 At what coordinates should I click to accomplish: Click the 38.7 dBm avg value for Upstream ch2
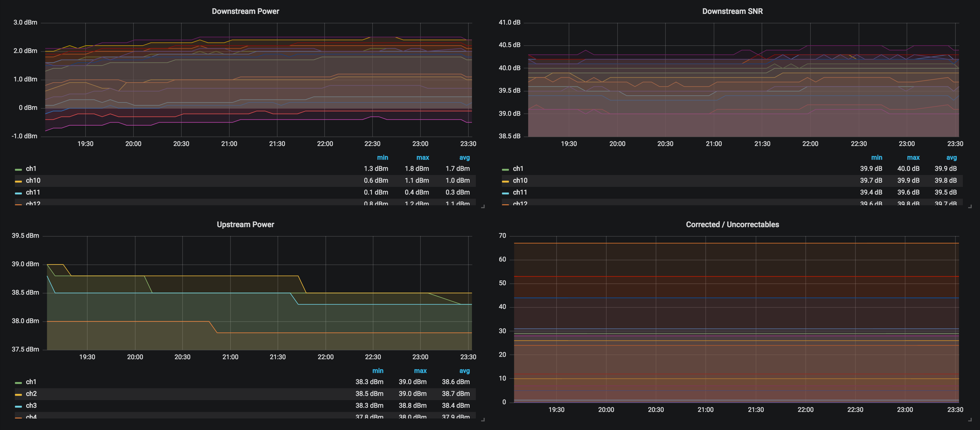[x=456, y=394]
